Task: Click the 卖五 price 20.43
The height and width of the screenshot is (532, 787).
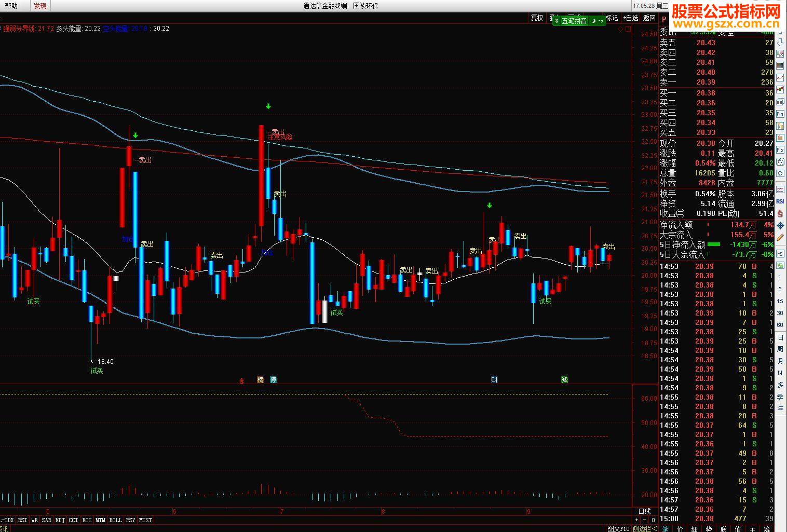Action: click(x=706, y=43)
